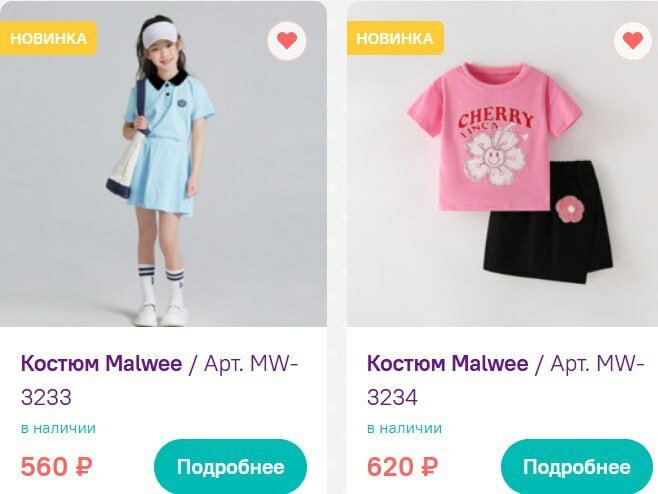Click the 620 ₽ price label
This screenshot has width=658, height=494.
click(x=402, y=466)
